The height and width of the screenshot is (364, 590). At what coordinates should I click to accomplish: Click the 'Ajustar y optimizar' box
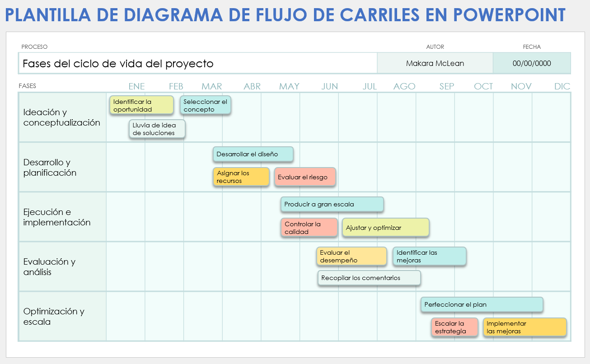[x=386, y=227]
